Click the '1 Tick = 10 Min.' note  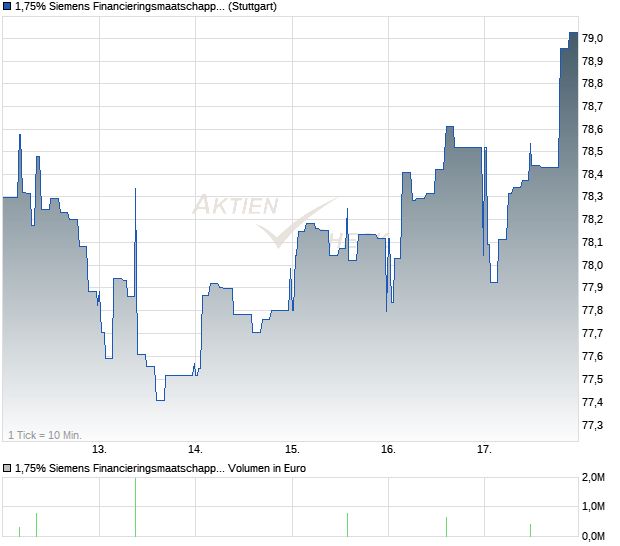click(46, 435)
